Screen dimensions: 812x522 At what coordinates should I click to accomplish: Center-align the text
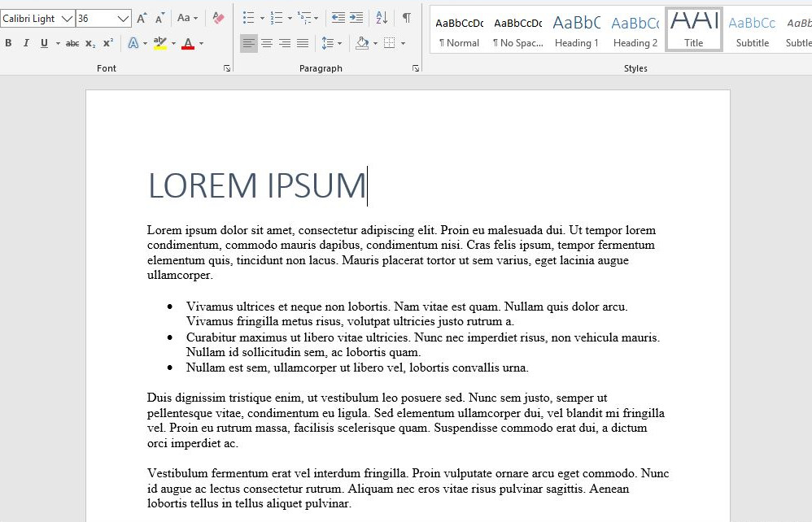pyautogui.click(x=267, y=43)
